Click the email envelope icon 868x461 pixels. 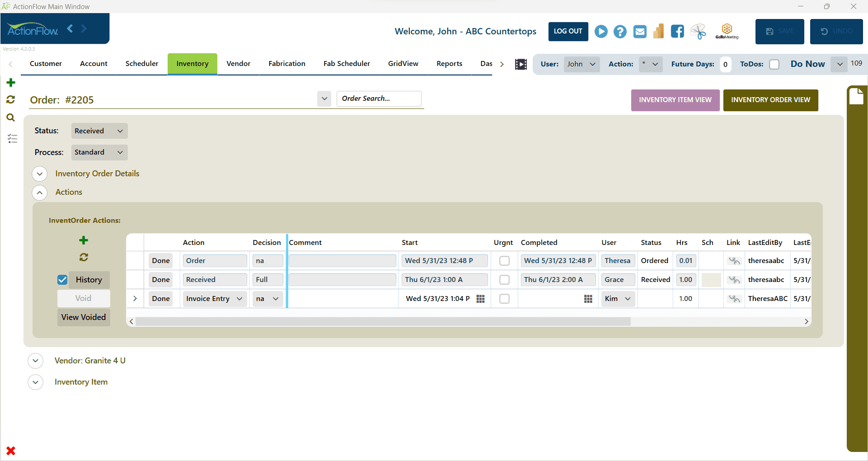tap(639, 32)
